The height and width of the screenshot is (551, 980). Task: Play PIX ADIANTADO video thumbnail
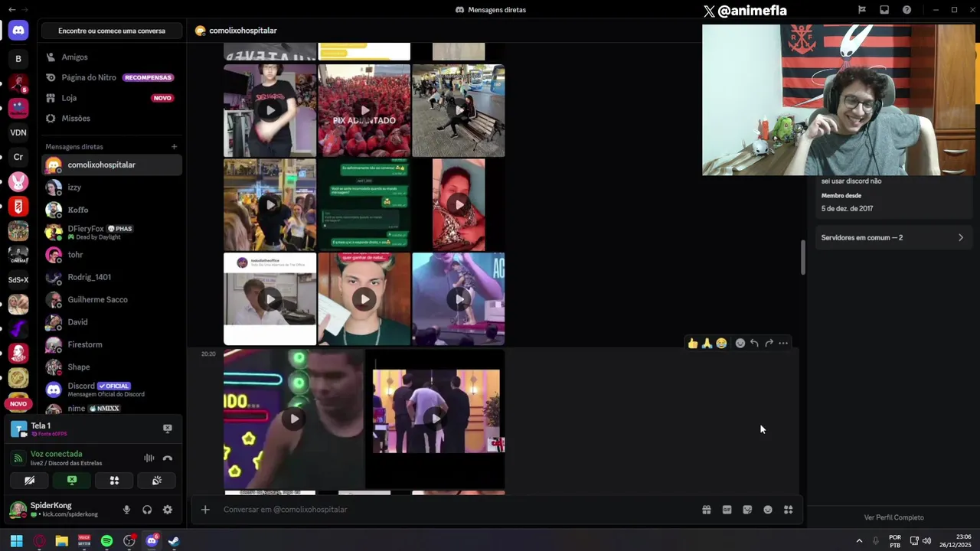[x=364, y=110]
